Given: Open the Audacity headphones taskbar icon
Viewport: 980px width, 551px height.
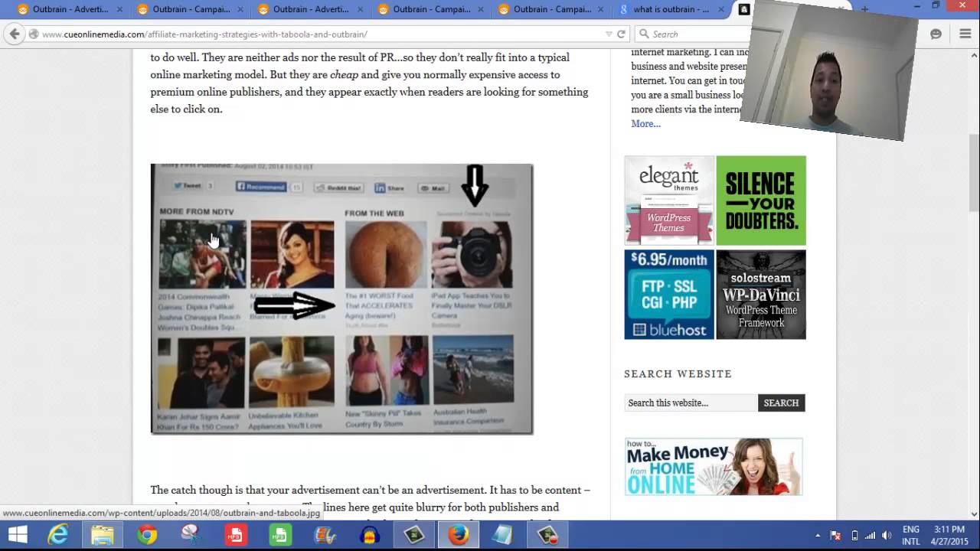Looking at the screenshot, I should click(369, 535).
